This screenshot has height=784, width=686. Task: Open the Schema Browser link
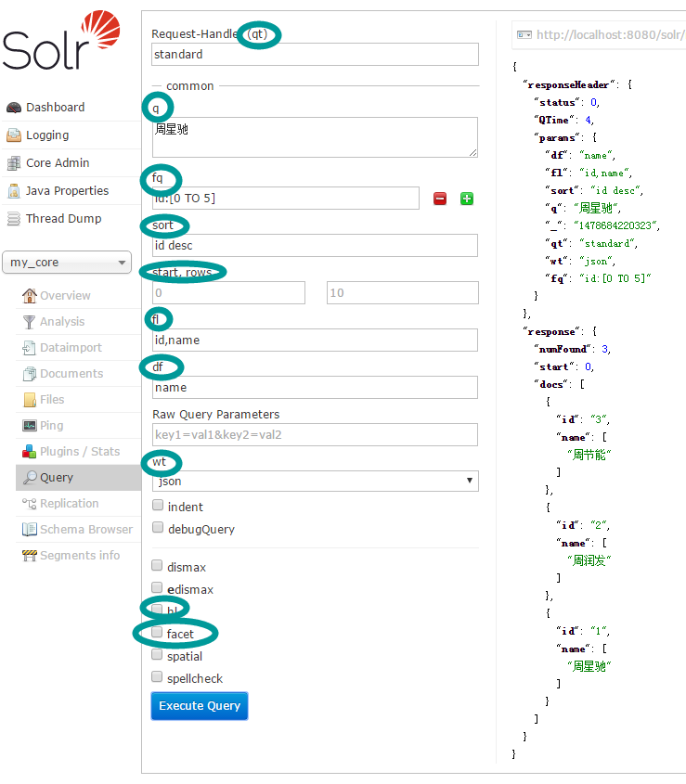point(86,530)
